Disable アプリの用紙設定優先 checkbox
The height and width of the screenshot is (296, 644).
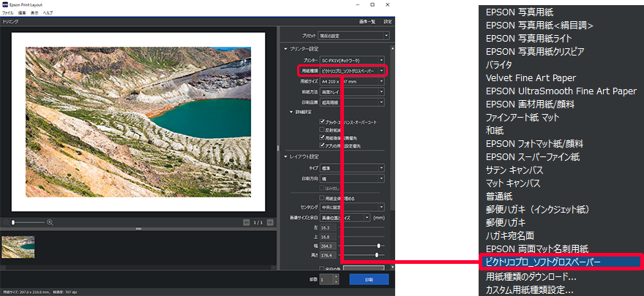pyautogui.click(x=322, y=145)
